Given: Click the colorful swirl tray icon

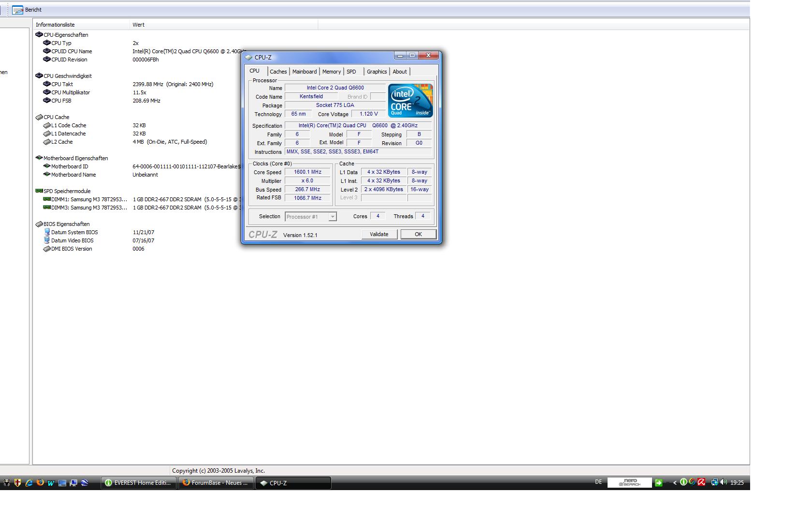Looking at the screenshot, I should tap(692, 482).
